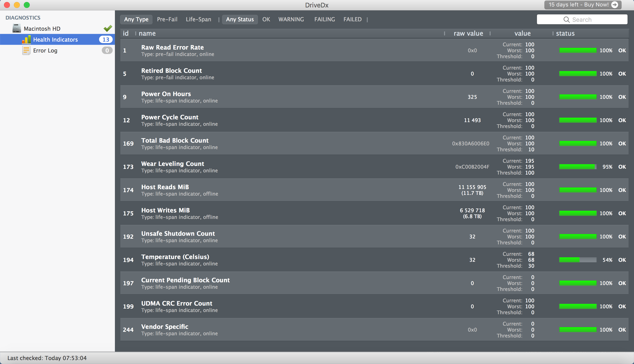Click the Macintosh HD drive icon
The width and height of the screenshot is (634, 364).
click(x=17, y=28)
